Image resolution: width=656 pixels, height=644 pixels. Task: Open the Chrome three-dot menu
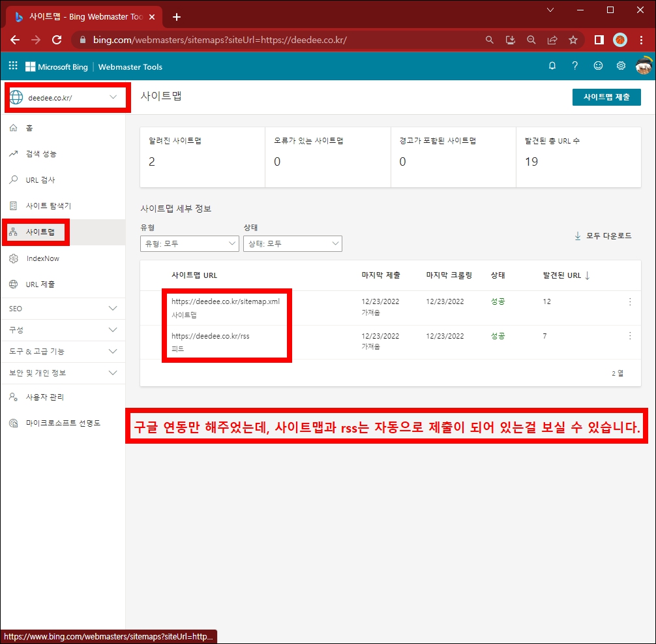click(642, 40)
